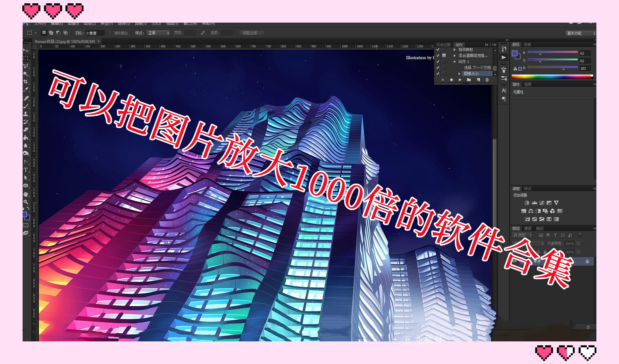Screen dimensions: 619x364
Task: Select the Zoom tool
Action: [26, 202]
